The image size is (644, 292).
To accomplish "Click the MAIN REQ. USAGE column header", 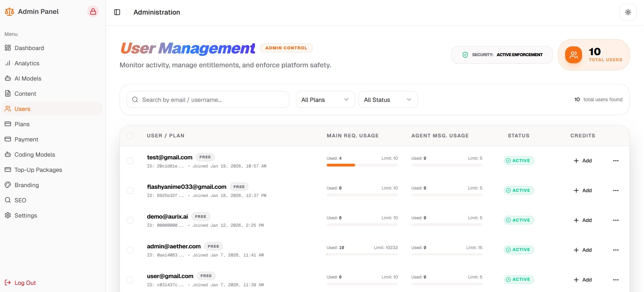I will click(x=353, y=136).
